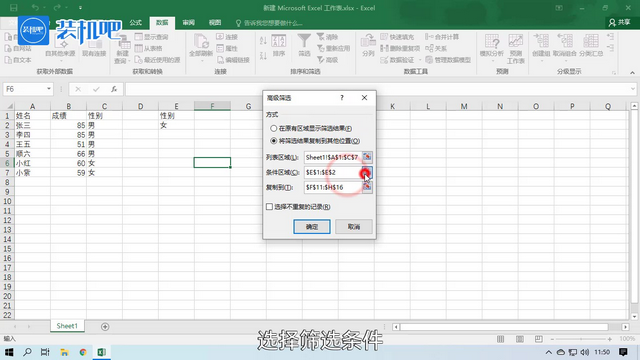Click Show Queries (显示查询)

(151, 37)
